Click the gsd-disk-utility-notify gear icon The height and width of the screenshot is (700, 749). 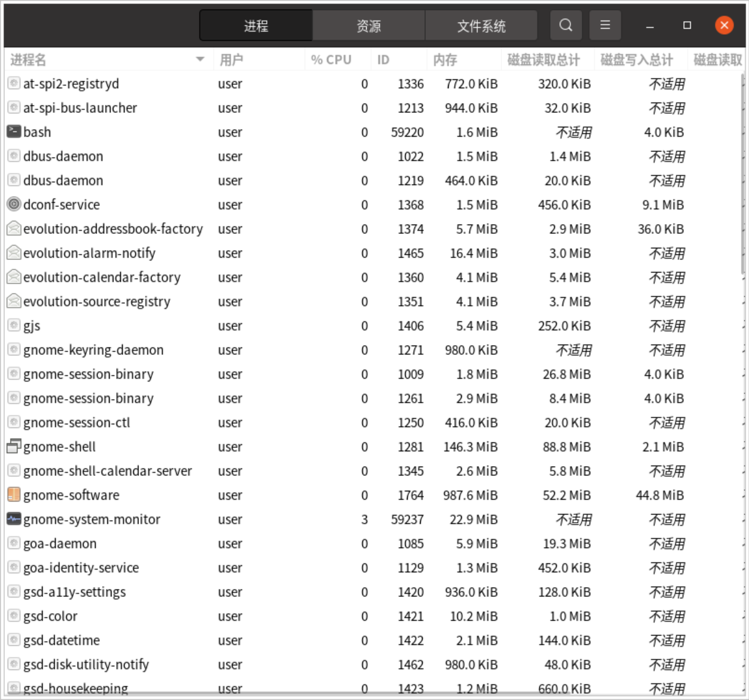[x=14, y=664]
